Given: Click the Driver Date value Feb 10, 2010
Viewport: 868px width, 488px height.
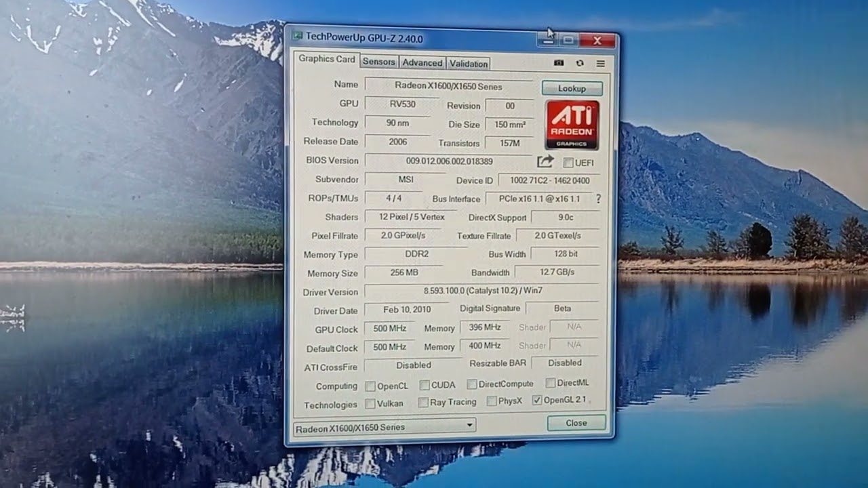Looking at the screenshot, I should (407, 309).
